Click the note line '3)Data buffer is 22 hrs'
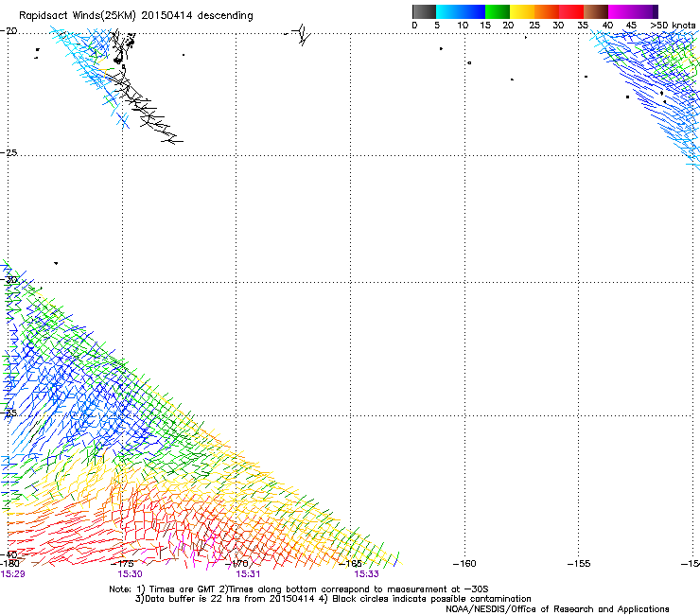Viewport: 700px width, 615px height. 333,599
